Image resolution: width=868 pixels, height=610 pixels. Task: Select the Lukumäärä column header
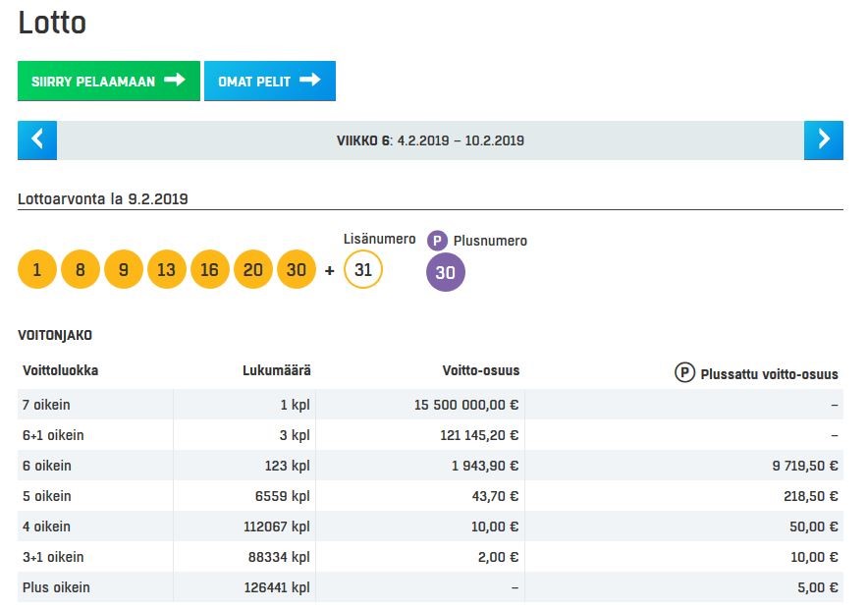(x=276, y=371)
